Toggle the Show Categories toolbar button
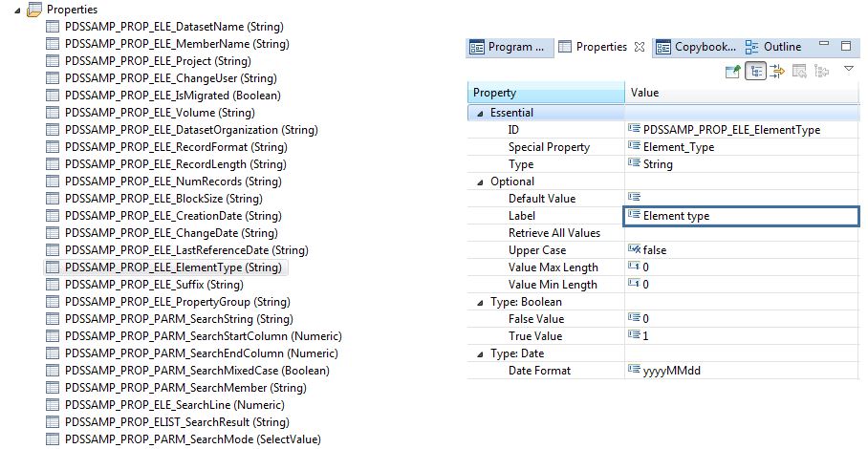The width and height of the screenshot is (868, 449). pyautogui.click(x=755, y=71)
